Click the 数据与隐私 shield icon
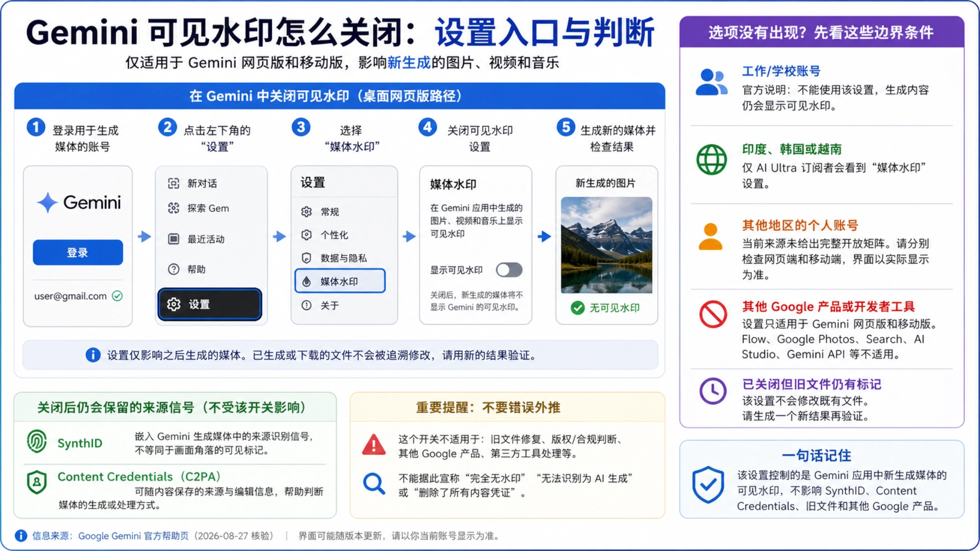 [x=307, y=258]
